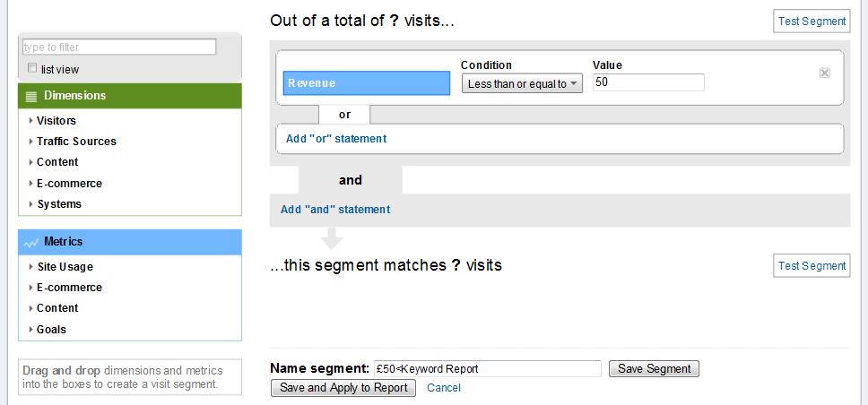Screen dimensions: 868x405
Task: Click the Add "or" statement link
Action: point(336,139)
